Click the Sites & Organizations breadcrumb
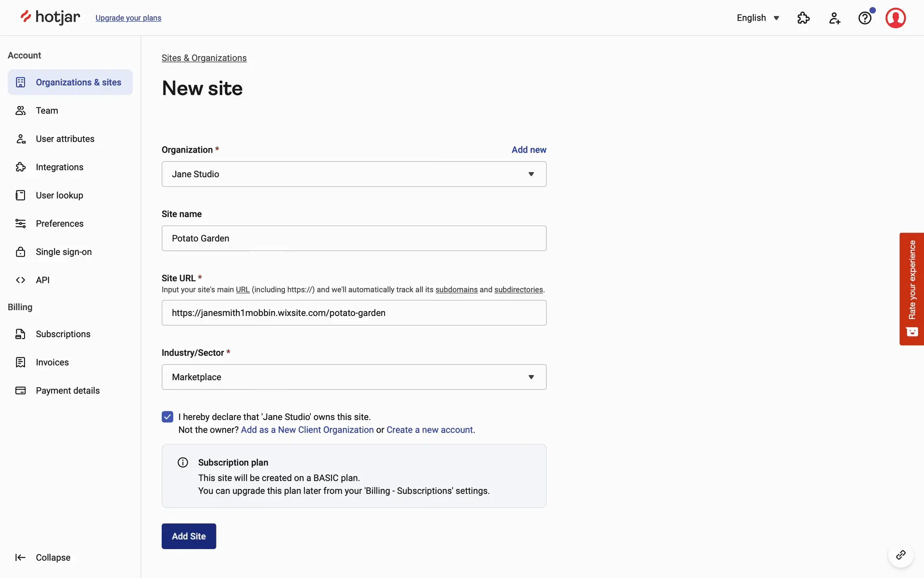The width and height of the screenshot is (924, 578). click(x=204, y=58)
